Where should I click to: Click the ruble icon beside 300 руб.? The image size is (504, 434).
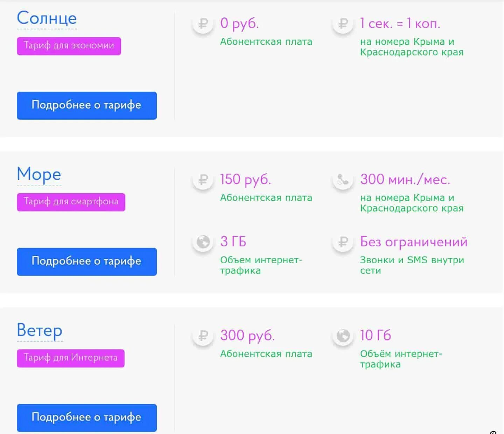(203, 336)
